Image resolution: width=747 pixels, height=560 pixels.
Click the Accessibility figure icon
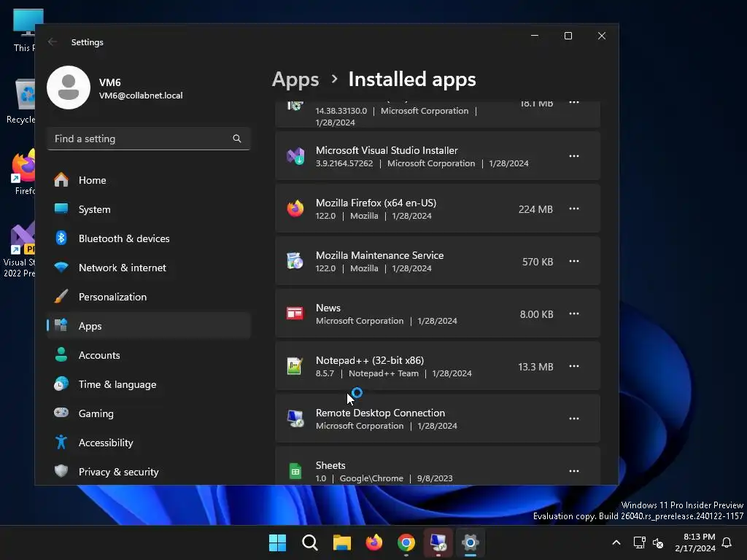[61, 443]
